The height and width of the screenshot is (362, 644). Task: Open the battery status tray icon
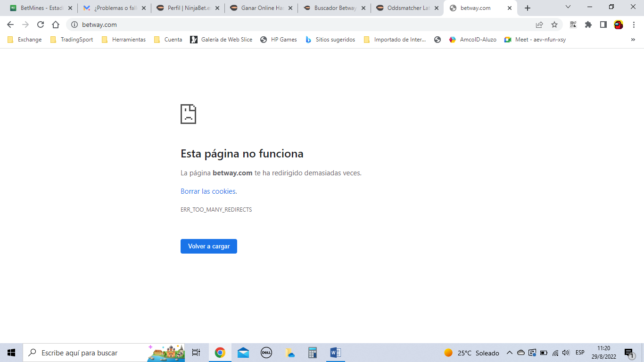[544, 353]
